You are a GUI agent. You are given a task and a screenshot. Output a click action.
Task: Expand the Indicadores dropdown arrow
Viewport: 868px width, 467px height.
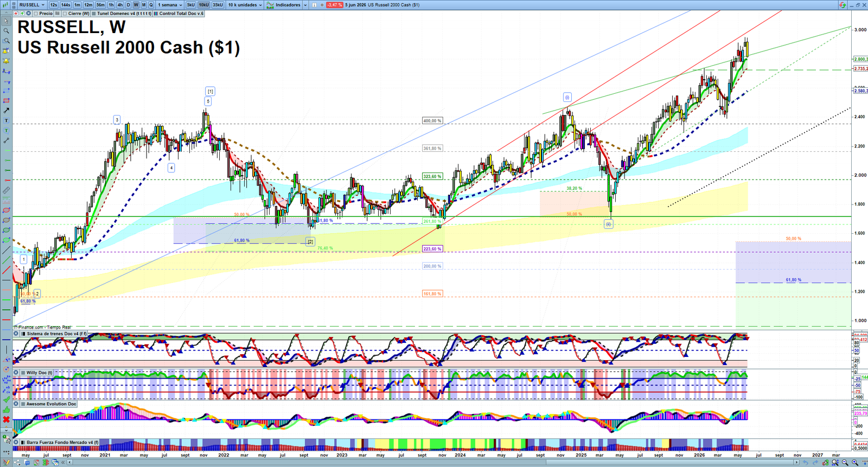[x=305, y=5]
